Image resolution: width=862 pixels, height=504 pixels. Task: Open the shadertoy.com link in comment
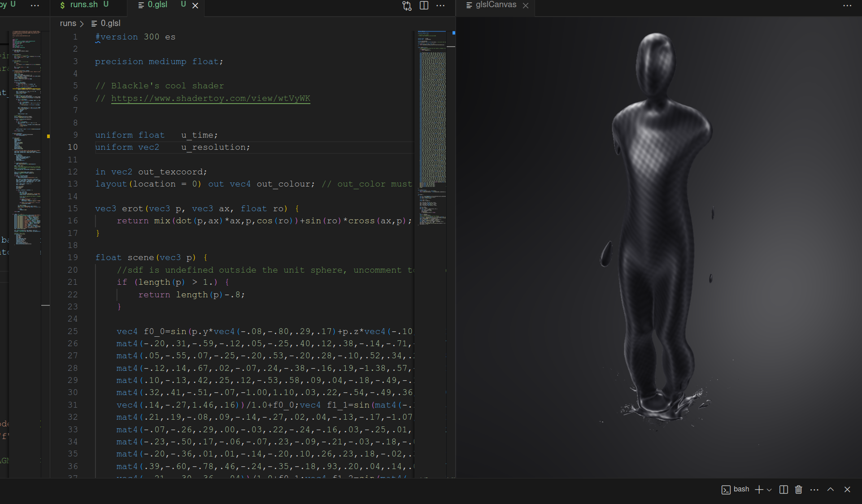pos(211,98)
